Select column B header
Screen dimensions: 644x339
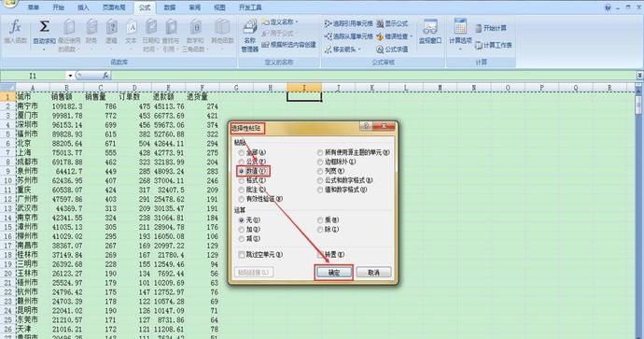click(x=67, y=88)
